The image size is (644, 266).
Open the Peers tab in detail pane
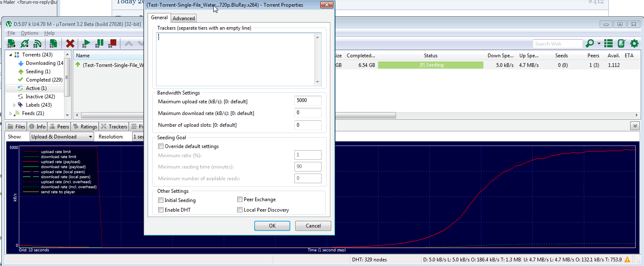(59, 126)
